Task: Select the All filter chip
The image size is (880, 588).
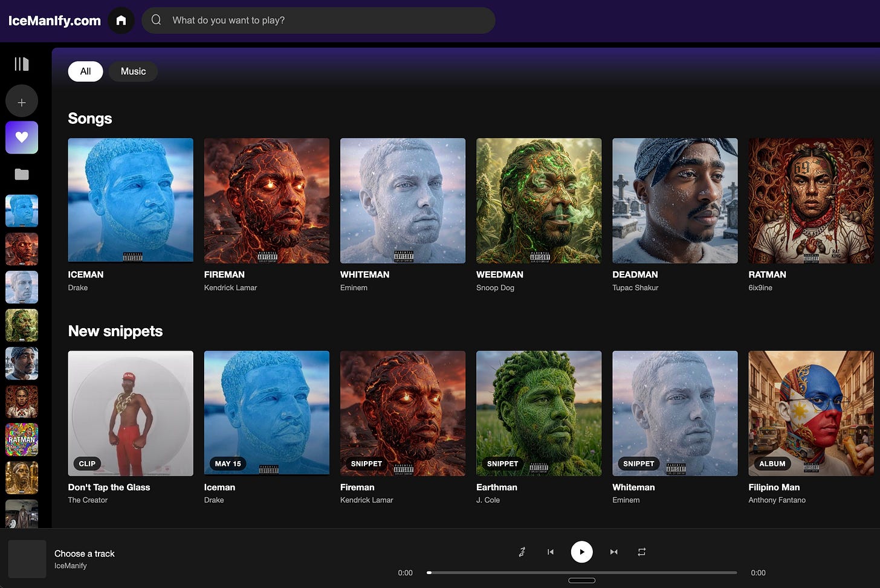Action: [85, 71]
